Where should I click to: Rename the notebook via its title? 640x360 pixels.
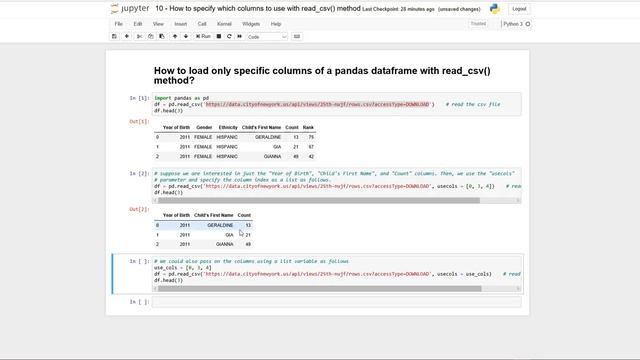pyautogui.click(x=258, y=8)
